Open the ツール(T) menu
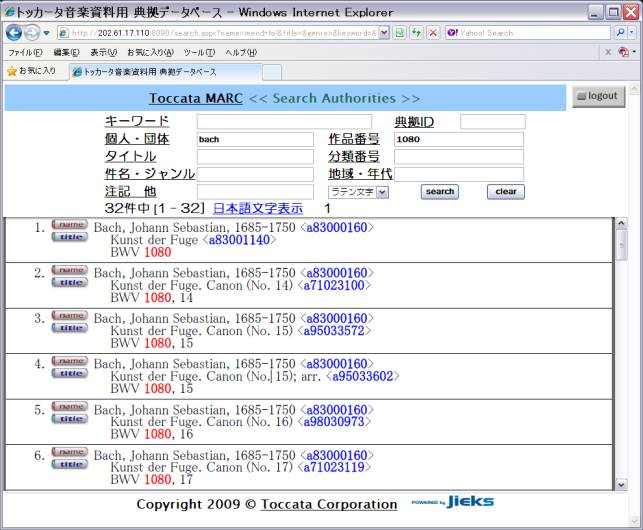The height and width of the screenshot is (530, 643). click(199, 53)
